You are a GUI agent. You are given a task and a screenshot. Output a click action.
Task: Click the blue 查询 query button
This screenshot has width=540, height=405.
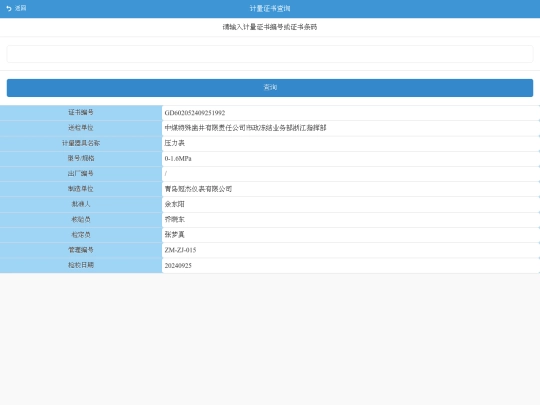pyautogui.click(x=270, y=87)
